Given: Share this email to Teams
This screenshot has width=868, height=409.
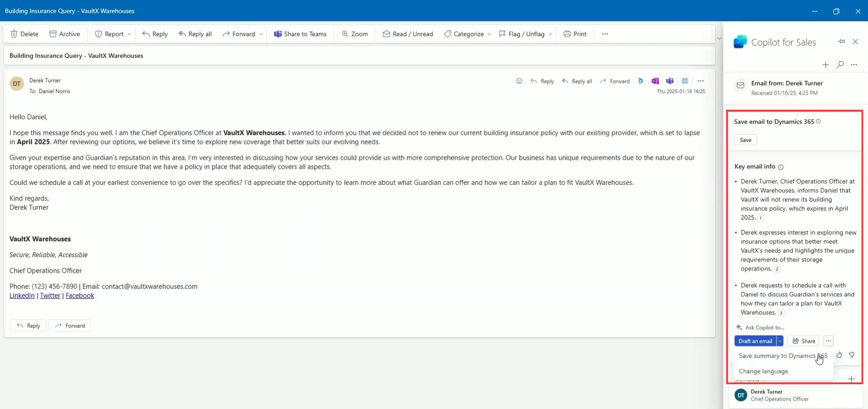Looking at the screenshot, I should point(300,34).
